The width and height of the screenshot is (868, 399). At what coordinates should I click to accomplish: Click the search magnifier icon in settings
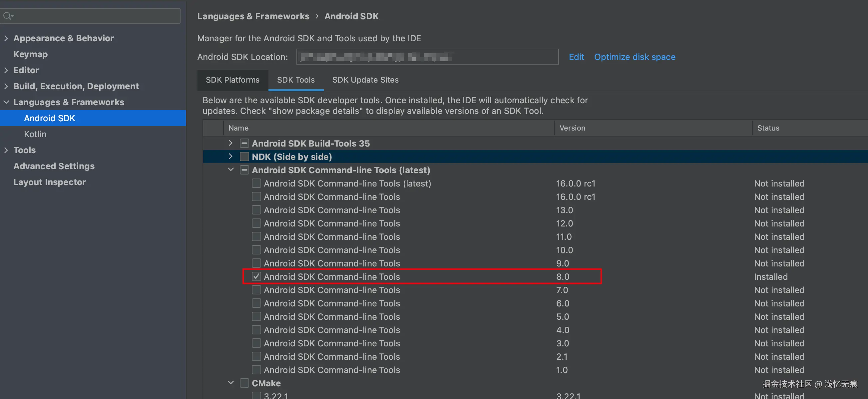(x=7, y=16)
